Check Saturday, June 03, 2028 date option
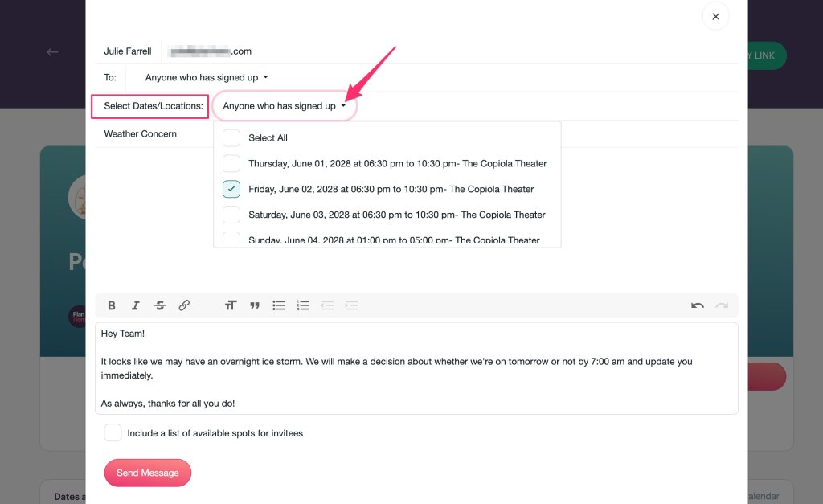 pyautogui.click(x=231, y=215)
